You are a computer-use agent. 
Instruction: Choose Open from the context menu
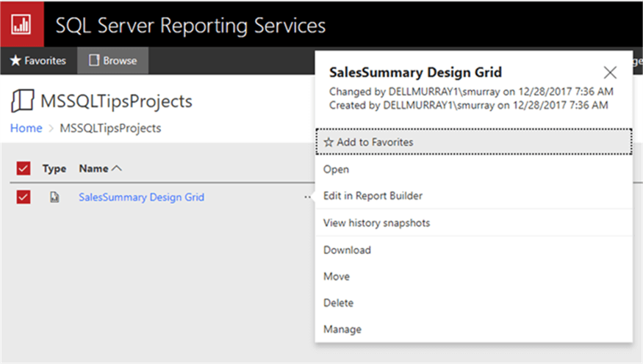pyautogui.click(x=474, y=169)
